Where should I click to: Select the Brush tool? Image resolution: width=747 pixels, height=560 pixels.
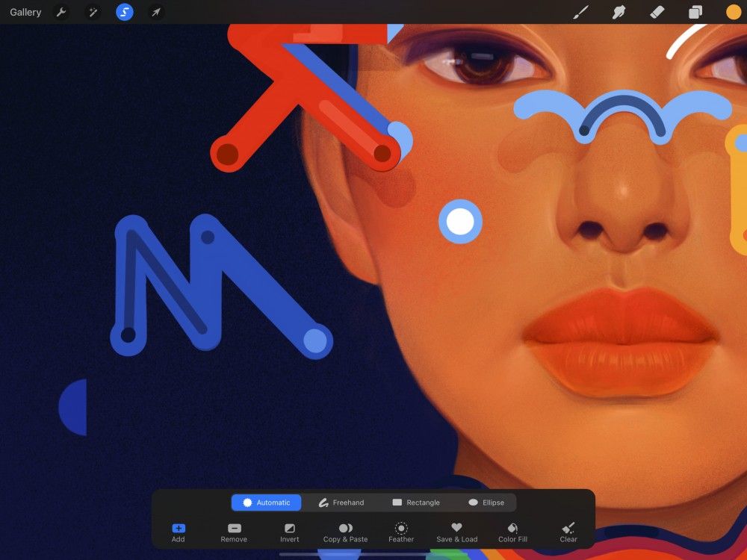tap(581, 11)
